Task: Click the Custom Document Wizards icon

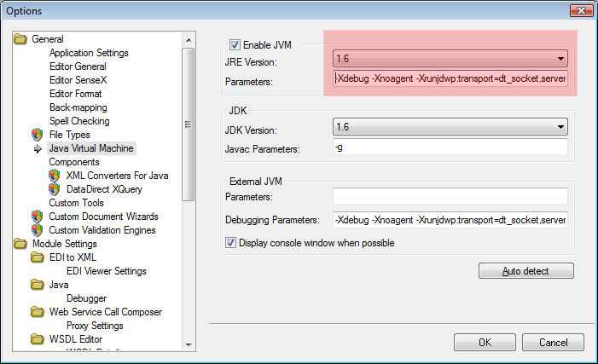Action: pos(38,217)
